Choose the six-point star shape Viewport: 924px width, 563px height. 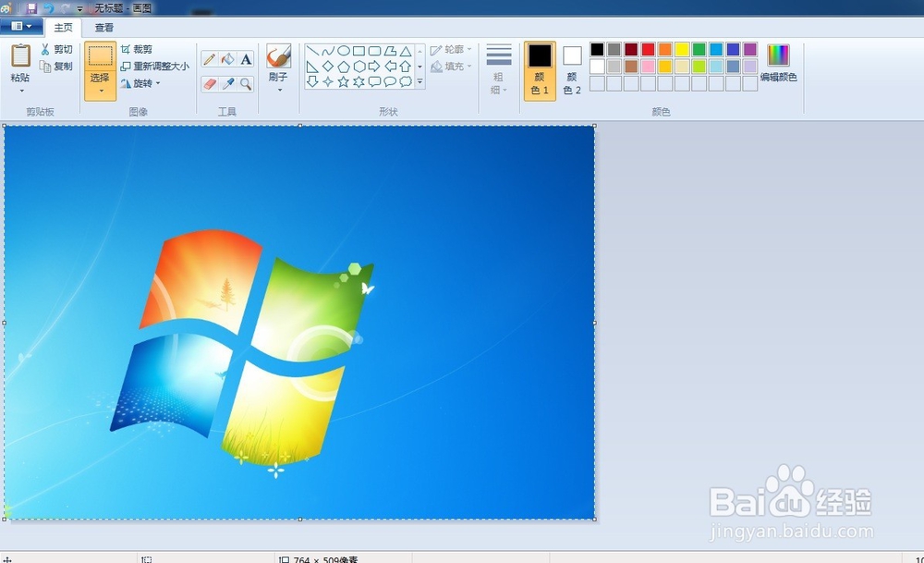[x=359, y=82]
